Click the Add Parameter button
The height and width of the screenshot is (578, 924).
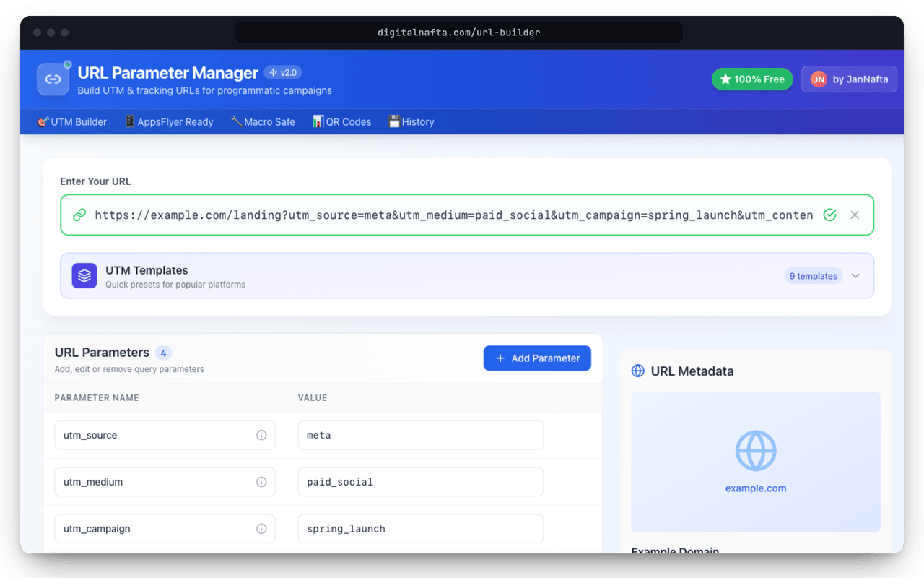coord(537,358)
